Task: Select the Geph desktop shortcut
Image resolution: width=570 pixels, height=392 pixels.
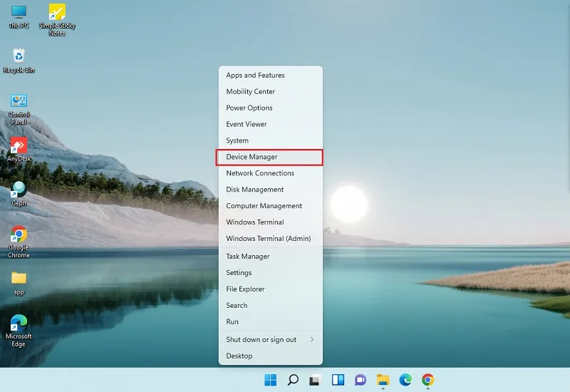Action: 19,194
